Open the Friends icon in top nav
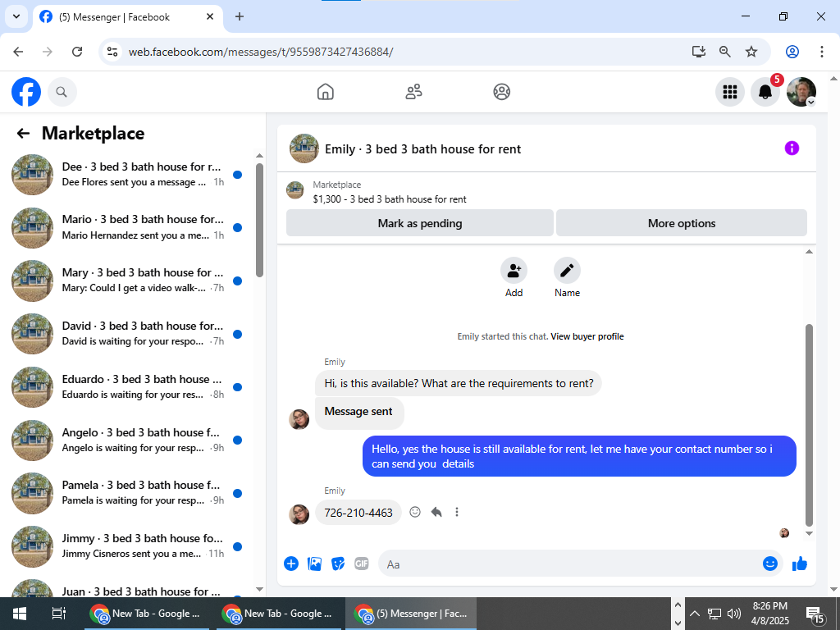This screenshot has width=840, height=630. (413, 92)
